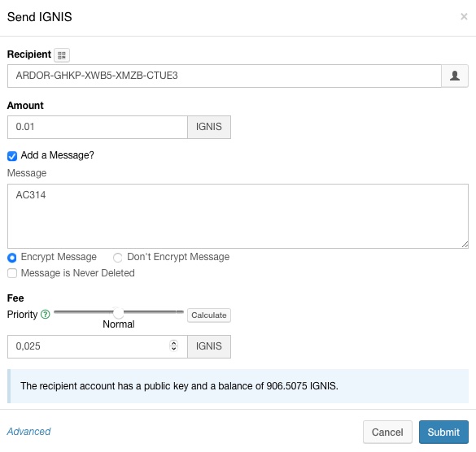The image size is (476, 452).
Task: Click the fee value field showing 0,025
Action: [98, 346]
